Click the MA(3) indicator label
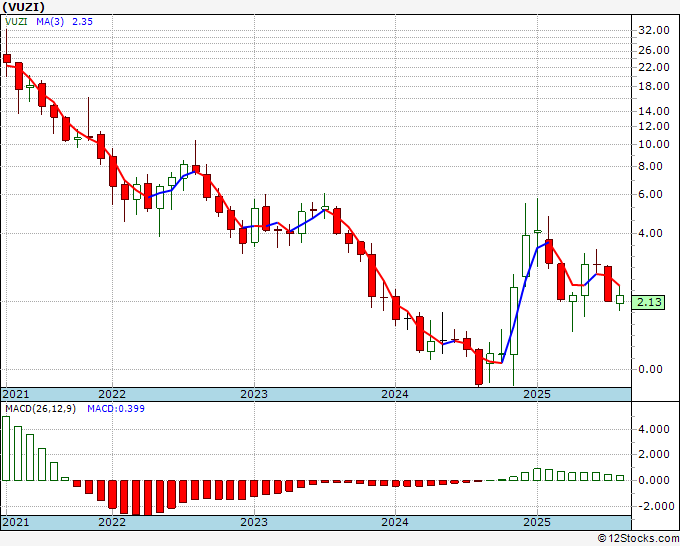 pyautogui.click(x=50, y=22)
